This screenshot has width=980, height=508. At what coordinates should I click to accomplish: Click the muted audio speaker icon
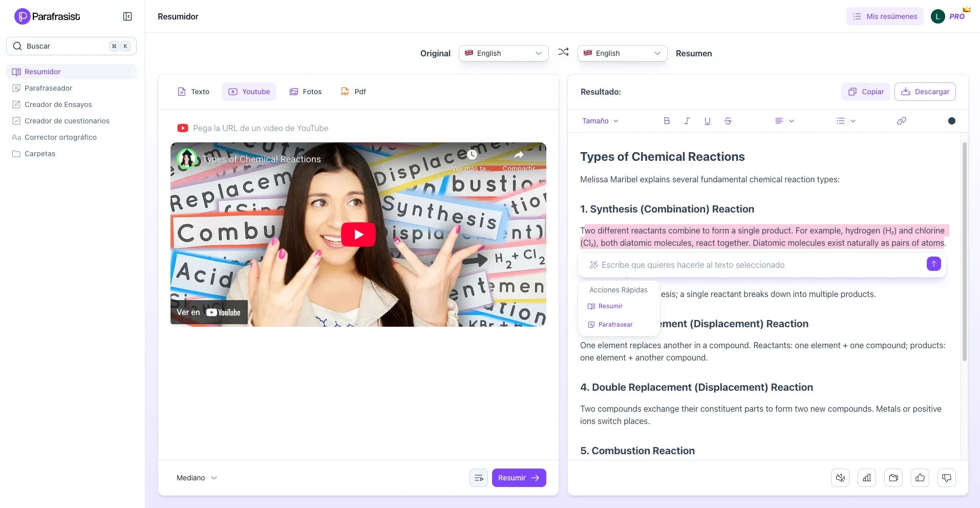click(x=840, y=478)
